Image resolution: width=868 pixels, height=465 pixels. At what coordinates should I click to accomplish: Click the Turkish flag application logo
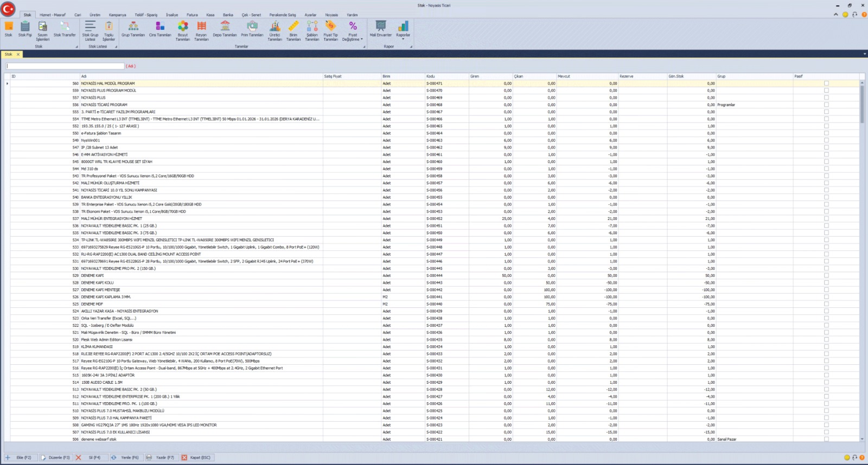[x=8, y=9]
